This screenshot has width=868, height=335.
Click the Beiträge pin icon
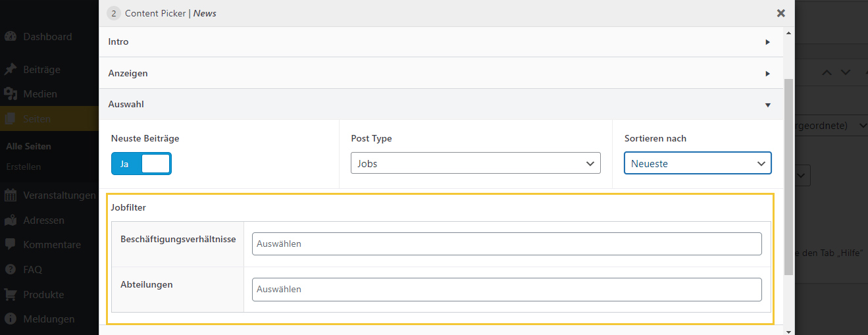point(11,70)
